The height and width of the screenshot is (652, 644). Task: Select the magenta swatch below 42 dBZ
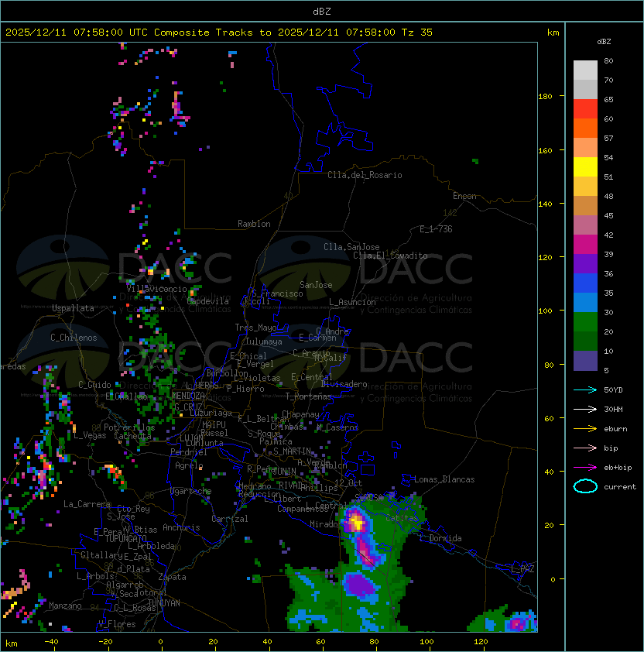tap(585, 244)
